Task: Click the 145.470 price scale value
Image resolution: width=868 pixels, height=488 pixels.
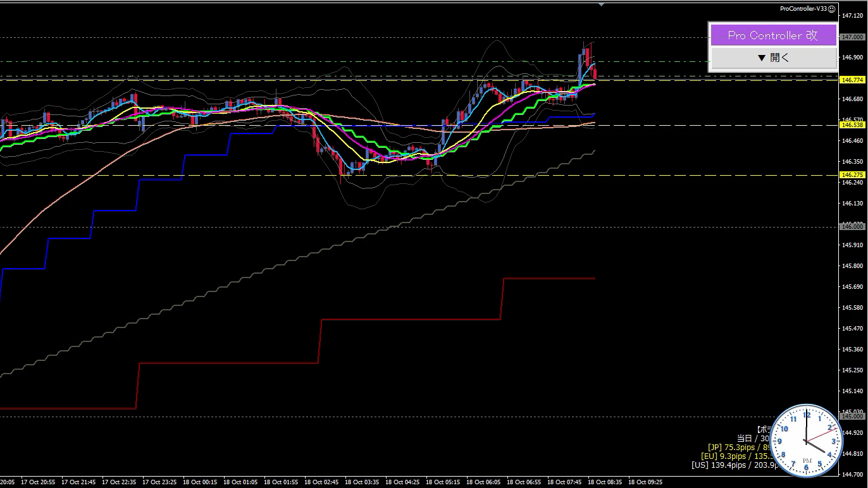Action: click(x=852, y=328)
